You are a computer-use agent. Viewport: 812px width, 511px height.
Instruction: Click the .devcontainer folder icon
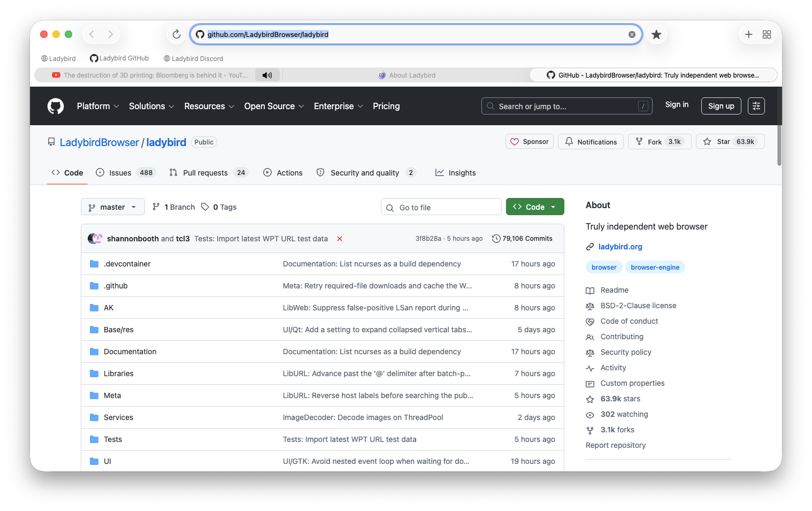coord(94,264)
